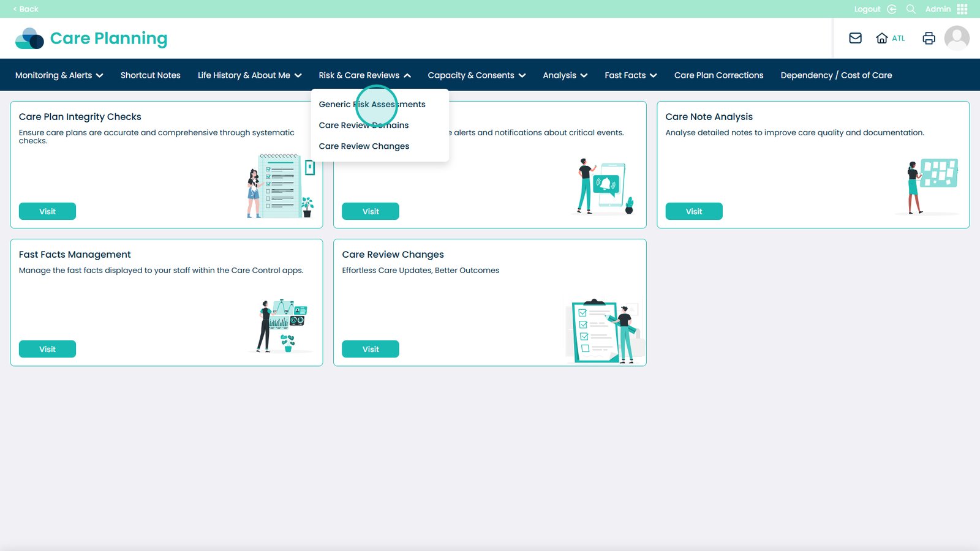Select Generic Risk Assessments option

[372, 105]
